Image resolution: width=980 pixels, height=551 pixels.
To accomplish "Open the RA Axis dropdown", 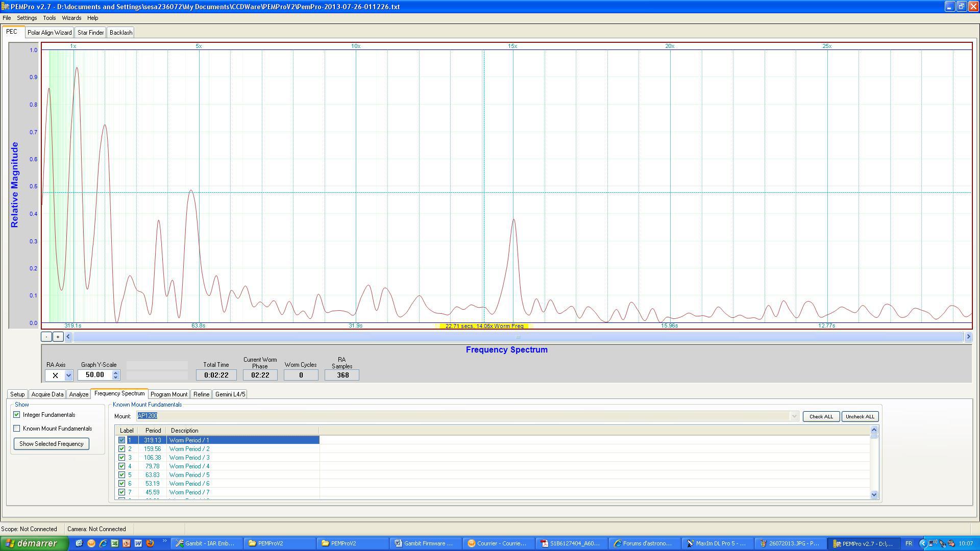I will [68, 375].
